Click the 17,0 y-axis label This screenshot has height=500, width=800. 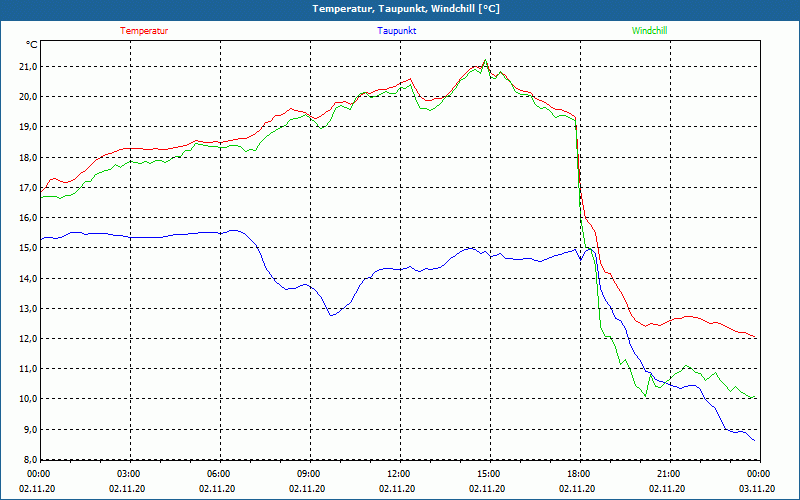[x=28, y=188]
